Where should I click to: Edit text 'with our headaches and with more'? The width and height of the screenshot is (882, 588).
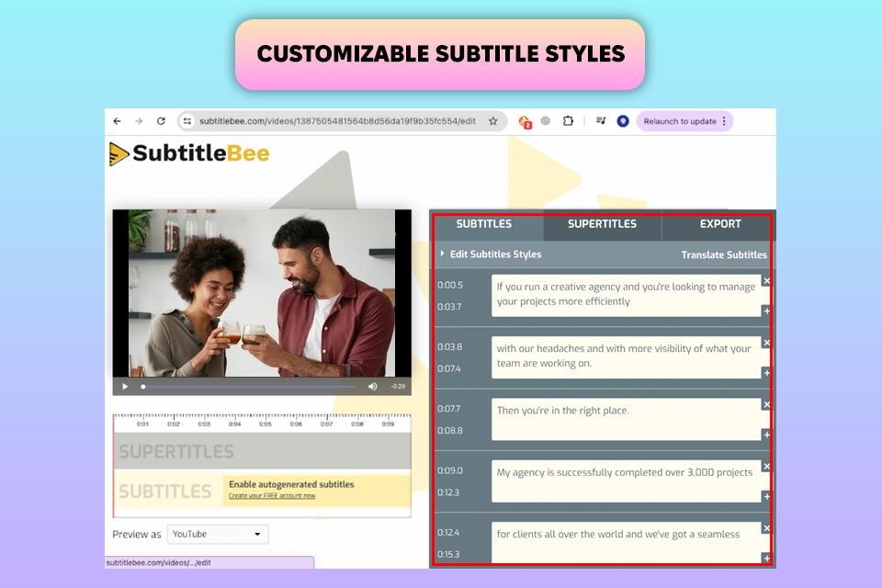pos(626,357)
